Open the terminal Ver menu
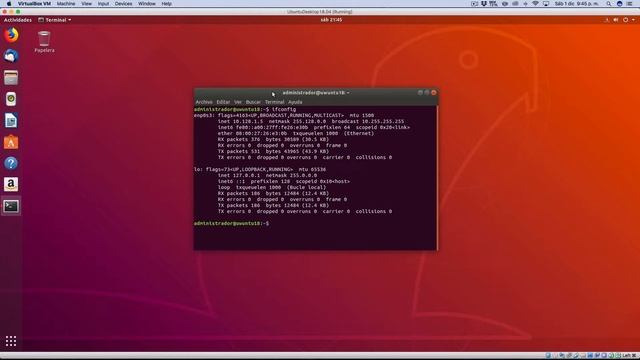Screen dimensions: 640x360 238,102
